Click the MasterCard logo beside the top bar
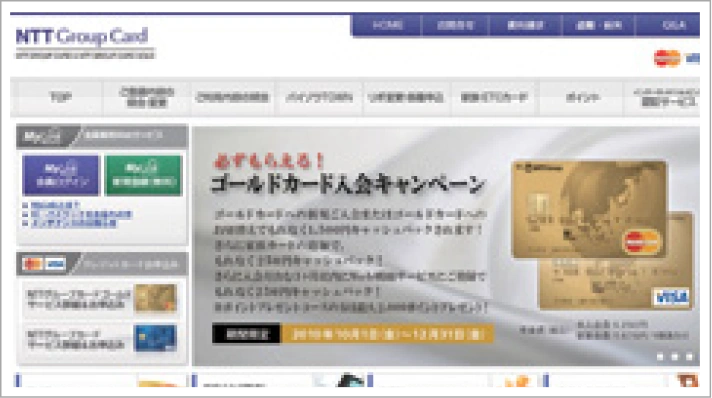Viewport: 712px width, 398px height. [x=667, y=58]
